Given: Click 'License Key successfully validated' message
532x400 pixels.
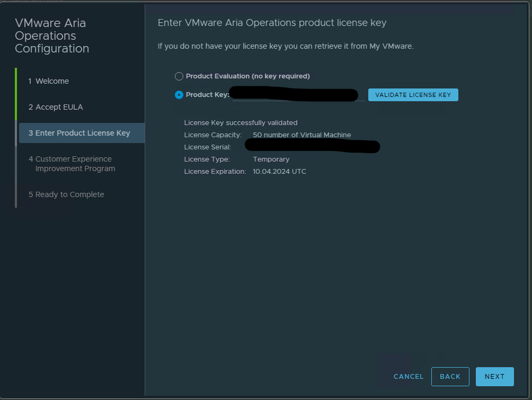Looking at the screenshot, I should click(x=241, y=123).
